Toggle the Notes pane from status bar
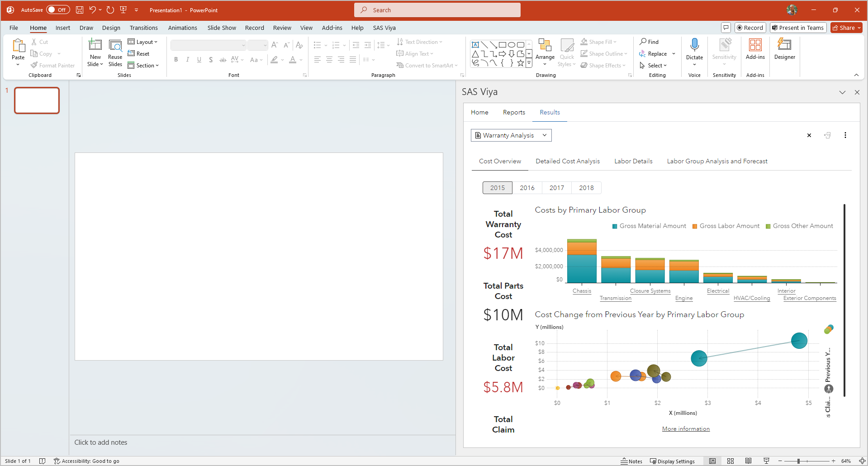This screenshot has width=868, height=466. point(632,461)
